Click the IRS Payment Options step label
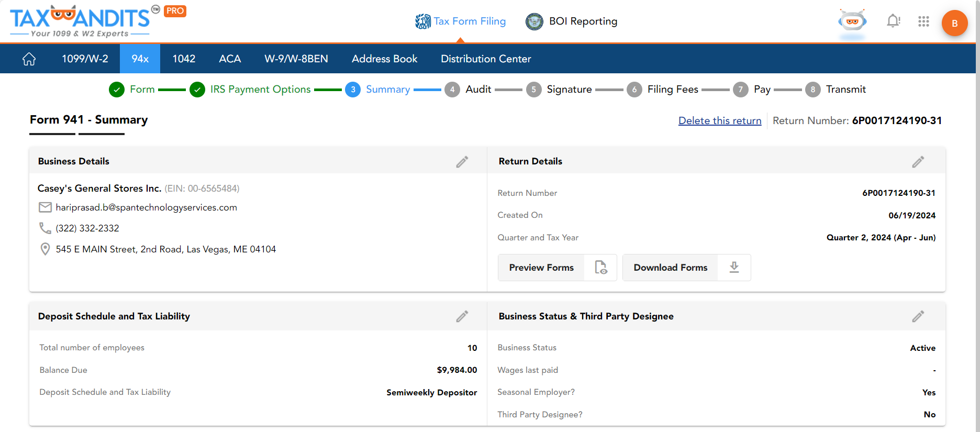Screen dimensions: 980x432 click(260, 90)
